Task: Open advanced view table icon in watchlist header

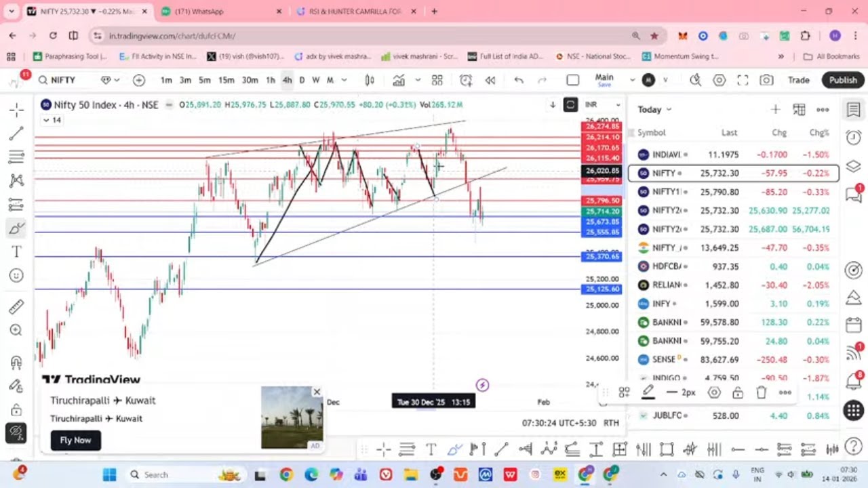Action: pyautogui.click(x=799, y=109)
